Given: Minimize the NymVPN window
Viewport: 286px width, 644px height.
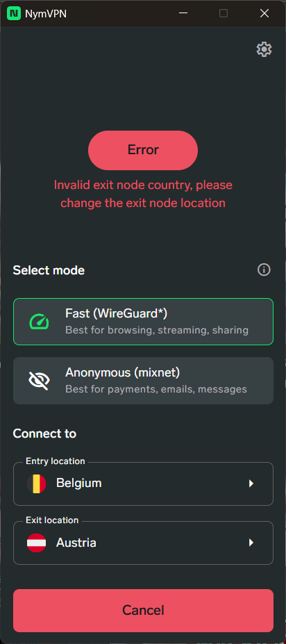Looking at the screenshot, I should click(183, 14).
